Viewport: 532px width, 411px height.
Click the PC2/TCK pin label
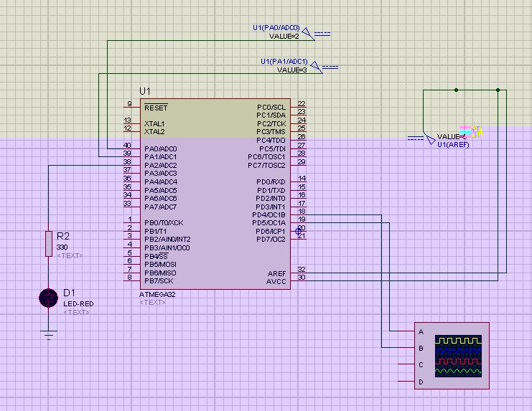pyautogui.click(x=271, y=123)
